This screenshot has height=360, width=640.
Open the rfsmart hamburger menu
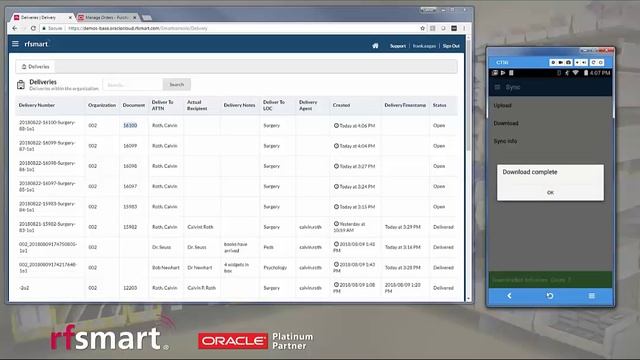(15, 44)
